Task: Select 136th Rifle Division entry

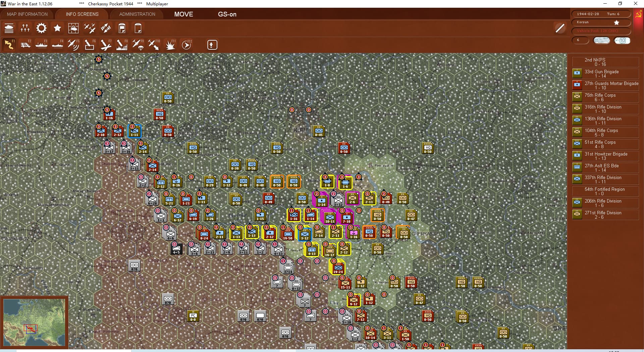Action: [x=605, y=121]
